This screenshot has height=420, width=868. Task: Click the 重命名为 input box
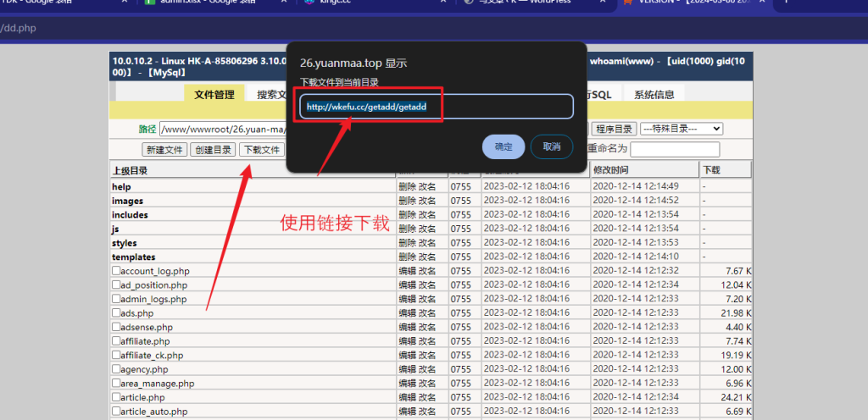tap(674, 150)
